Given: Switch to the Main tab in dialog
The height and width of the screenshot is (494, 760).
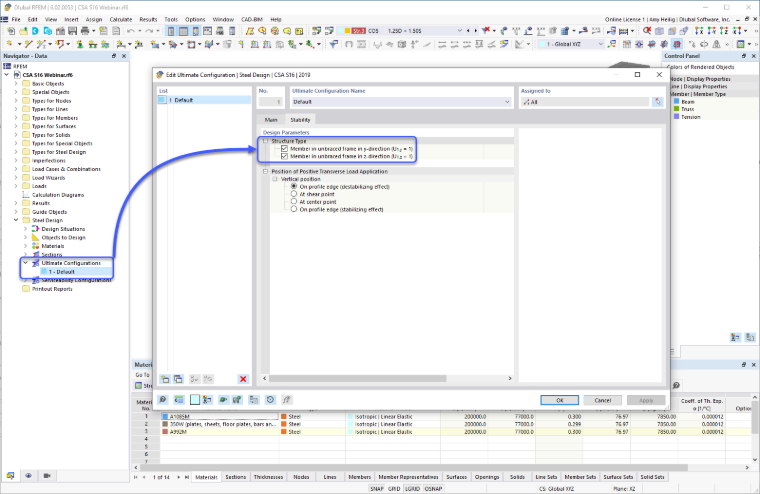Looking at the screenshot, I should [271, 120].
